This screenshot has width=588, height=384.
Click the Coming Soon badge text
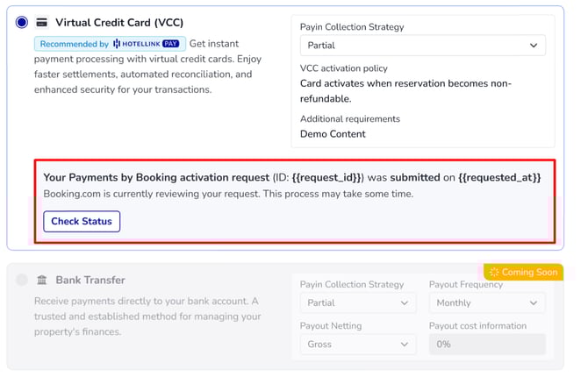[529, 273]
